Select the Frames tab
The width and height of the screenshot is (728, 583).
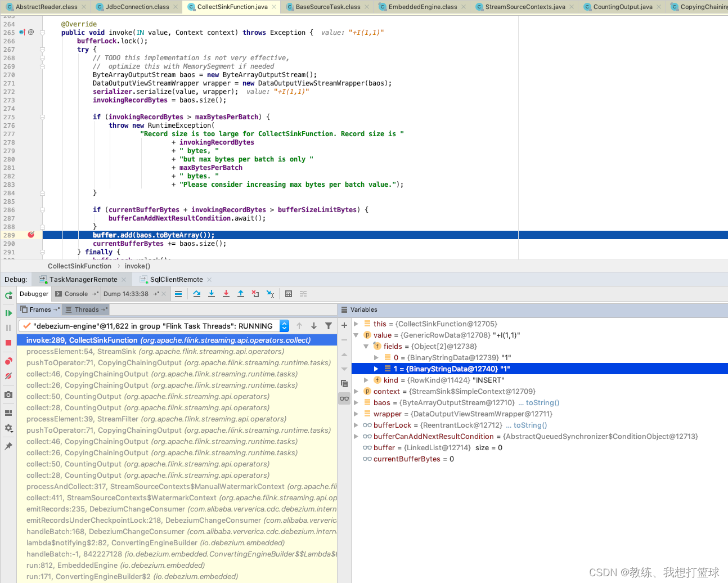[40, 310]
